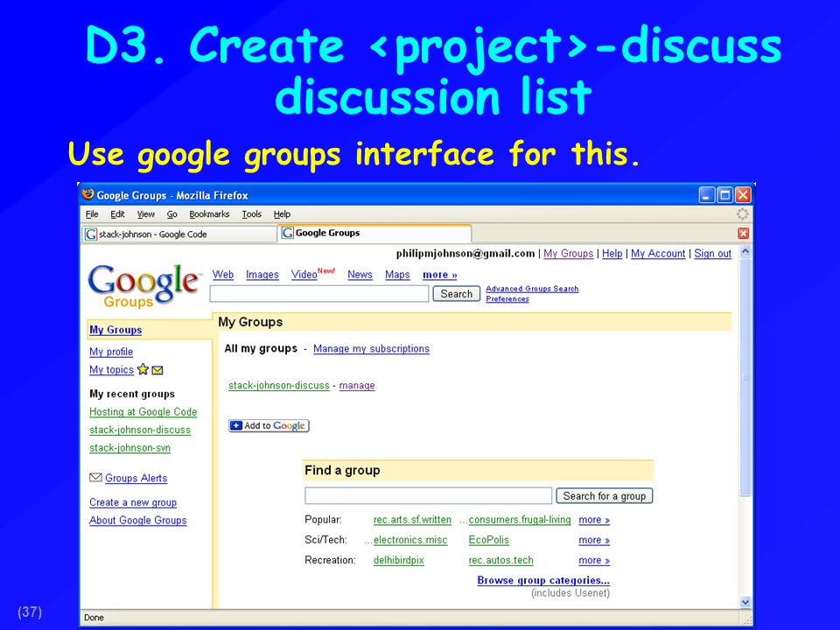Click more » in the Popular row
Image resolution: width=840 pixels, height=630 pixels.
(x=594, y=520)
